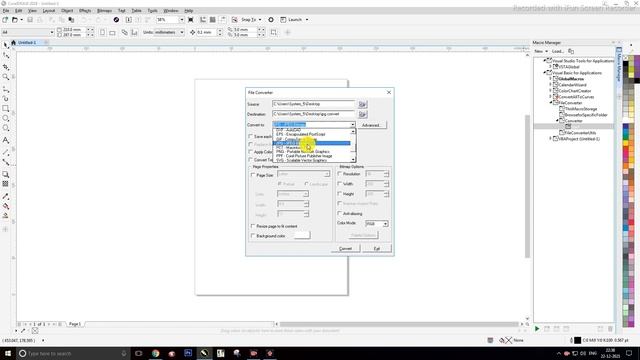Enable the Width checkbox in Bitmap Options
Image resolution: width=640 pixels, height=360 pixels.
(x=340, y=184)
